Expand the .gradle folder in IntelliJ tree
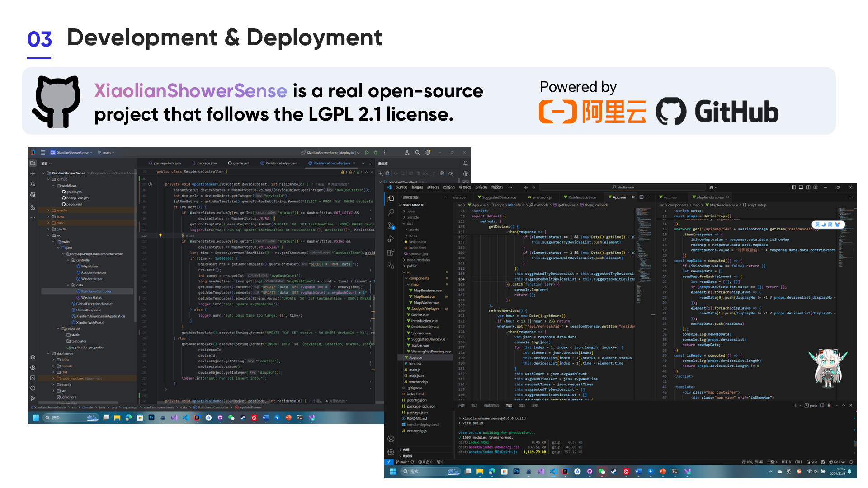This screenshot has height=488, width=868. [48, 210]
